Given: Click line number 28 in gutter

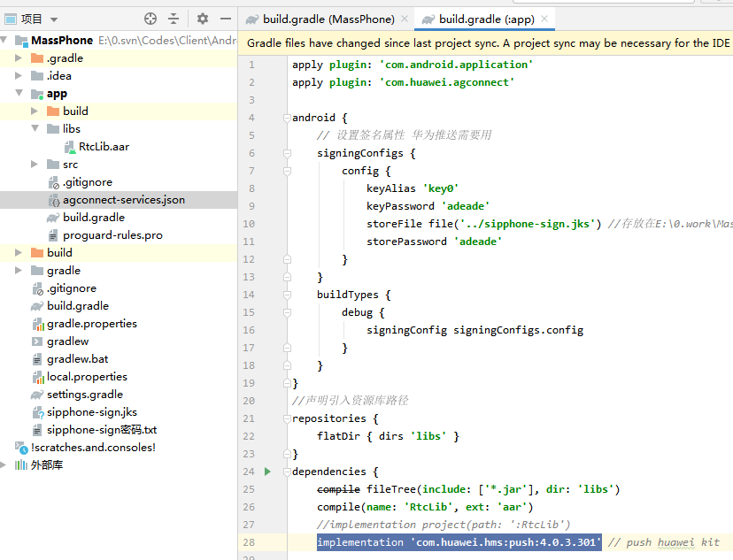Looking at the screenshot, I should tap(249, 542).
